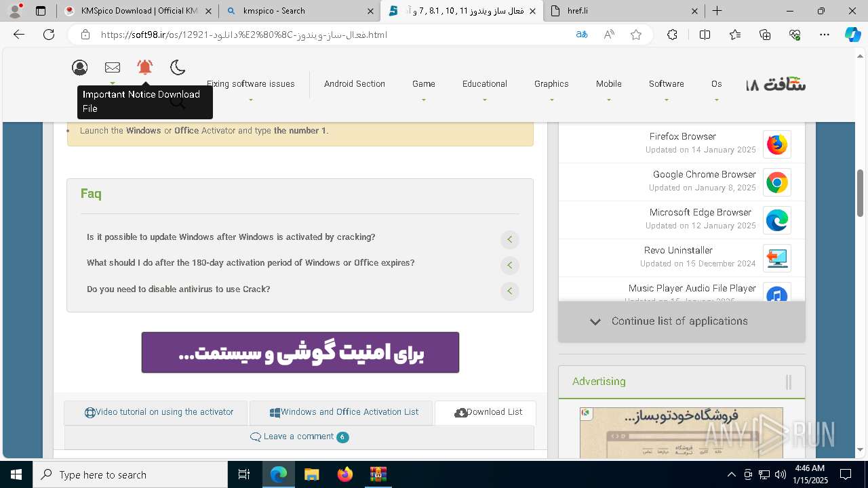Open the Windows Start menu
The width and height of the screenshot is (868, 488).
point(16,474)
